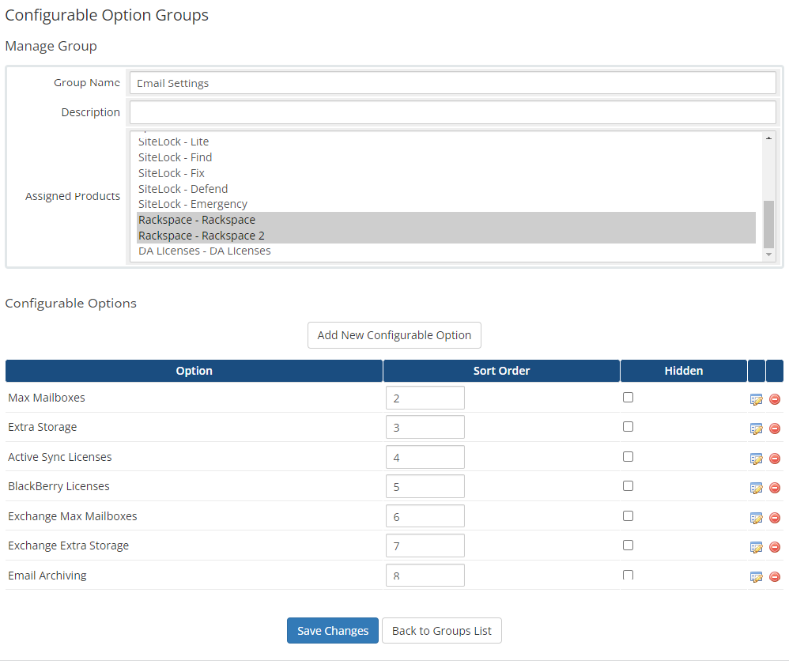The height and width of the screenshot is (672, 789).
Task: Select DA Licenses - DA Licenses product
Action: point(447,251)
